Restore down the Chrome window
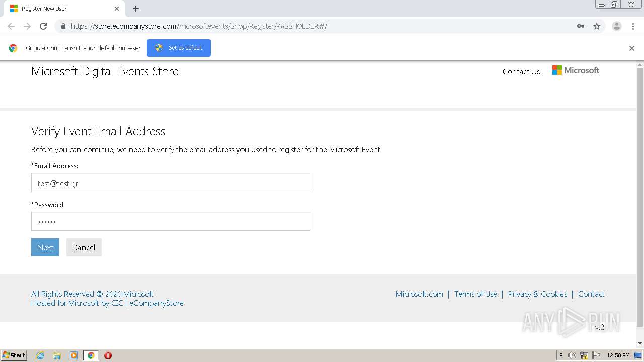 click(x=614, y=5)
